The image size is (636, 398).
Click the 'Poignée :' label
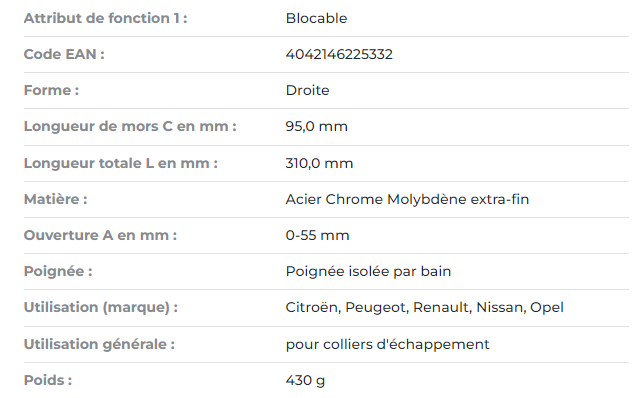point(58,271)
